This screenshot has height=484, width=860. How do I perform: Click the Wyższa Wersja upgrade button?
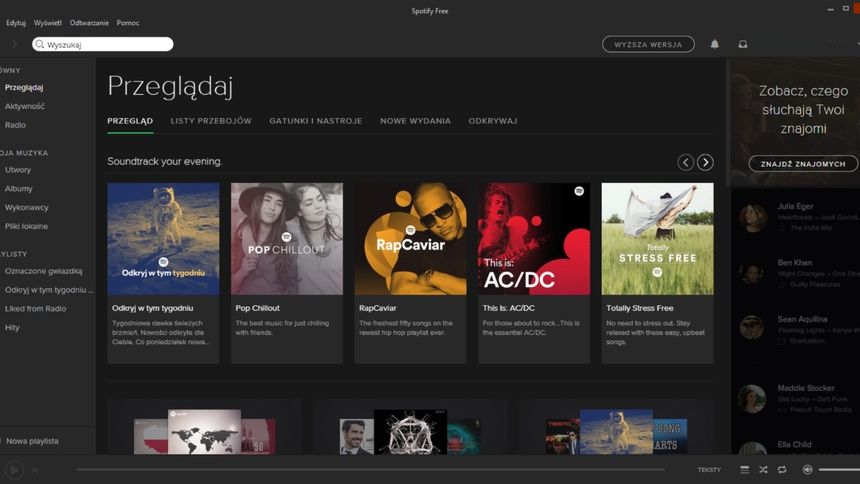click(x=648, y=44)
